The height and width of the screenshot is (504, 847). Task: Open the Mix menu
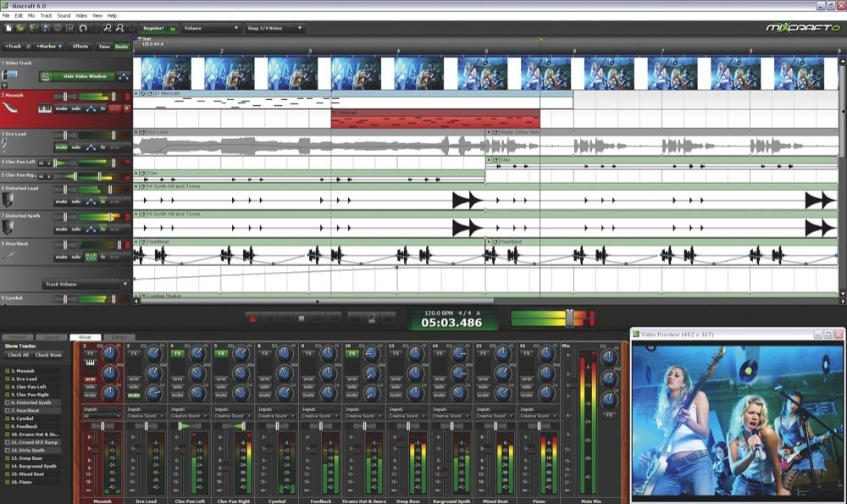(31, 15)
